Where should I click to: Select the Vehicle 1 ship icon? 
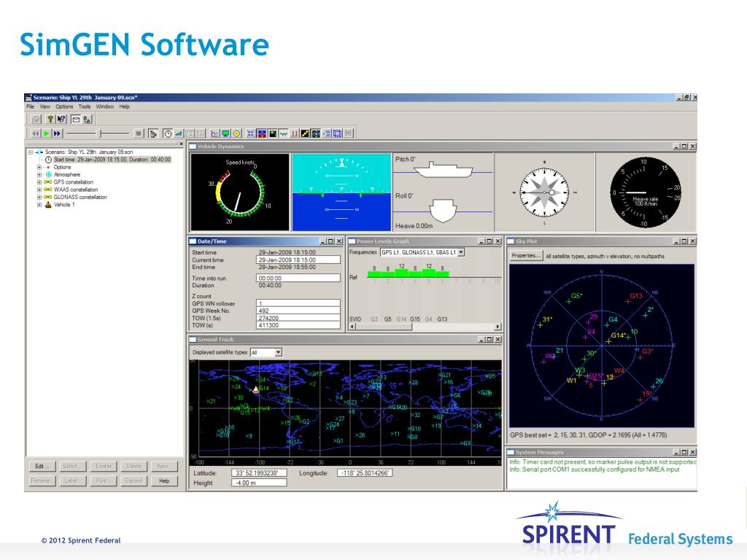tap(47, 205)
